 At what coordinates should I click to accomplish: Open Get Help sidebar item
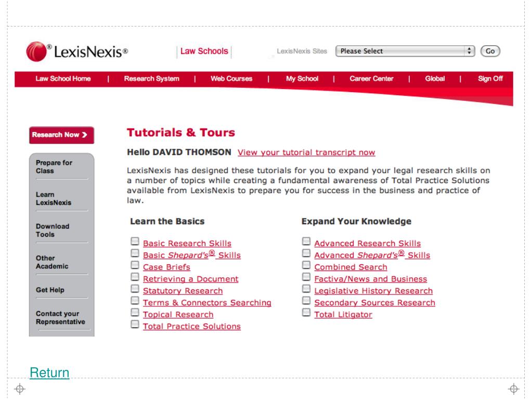pyautogui.click(x=50, y=290)
